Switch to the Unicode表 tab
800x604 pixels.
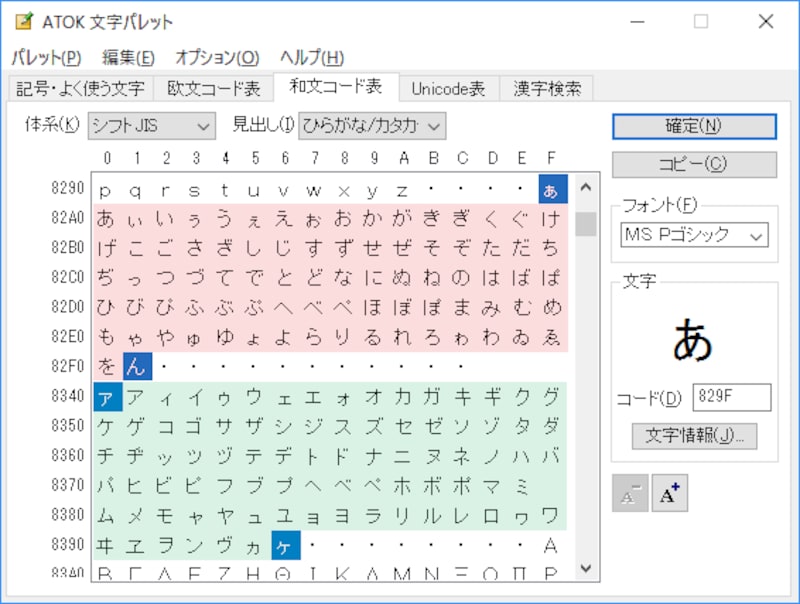(x=447, y=88)
